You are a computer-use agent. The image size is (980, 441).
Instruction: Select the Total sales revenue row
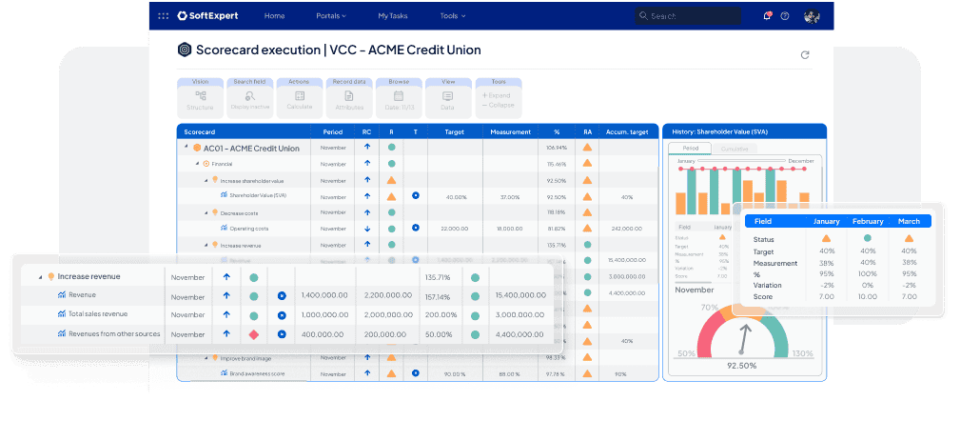point(287,315)
